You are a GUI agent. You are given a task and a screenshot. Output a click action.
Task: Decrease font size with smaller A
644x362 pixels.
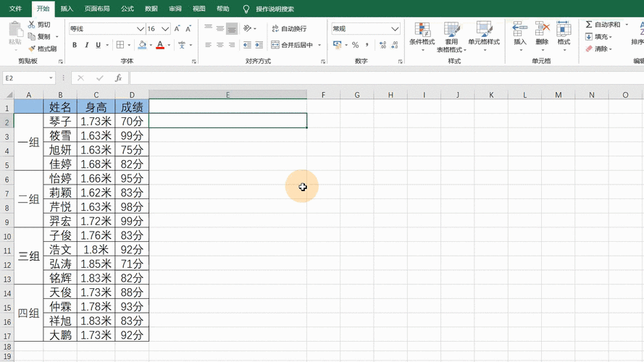point(188,29)
